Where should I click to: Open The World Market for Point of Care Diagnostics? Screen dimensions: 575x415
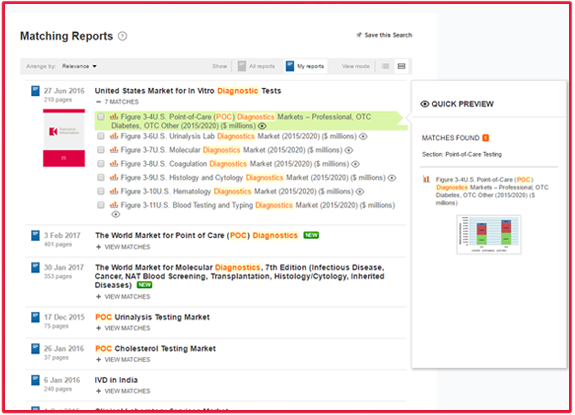[197, 235]
